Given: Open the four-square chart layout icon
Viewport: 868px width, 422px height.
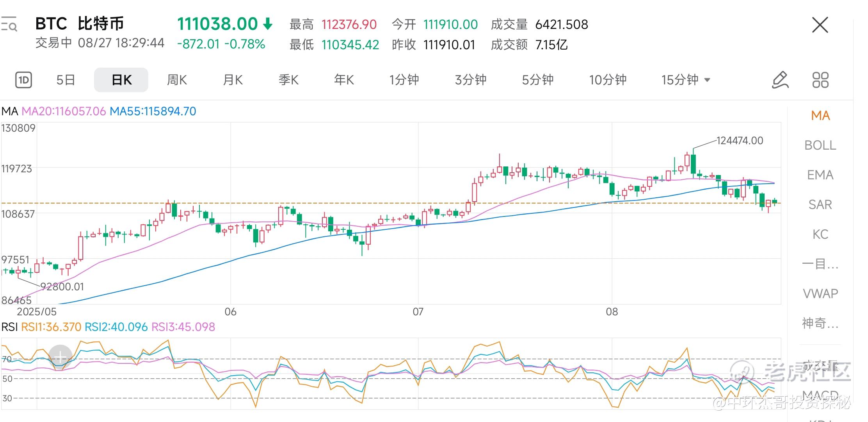Looking at the screenshot, I should (x=820, y=80).
